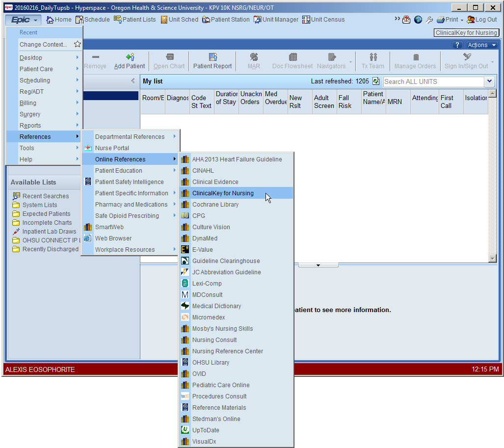The height and width of the screenshot is (448, 504).
Task: Expand the Tools submenu
Action: [x=44, y=148]
